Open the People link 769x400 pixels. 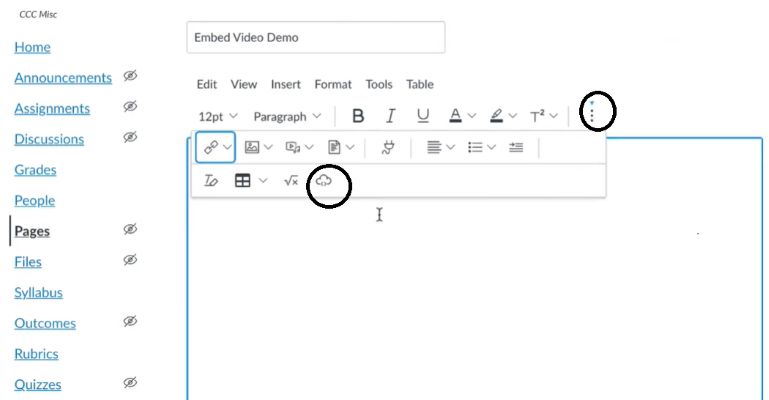pyautogui.click(x=34, y=200)
